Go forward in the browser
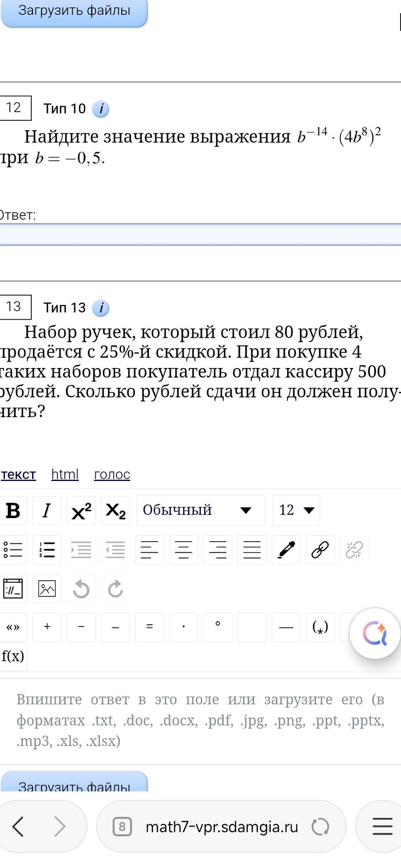Image resolution: width=401 pixels, height=868 pixels. point(60,826)
